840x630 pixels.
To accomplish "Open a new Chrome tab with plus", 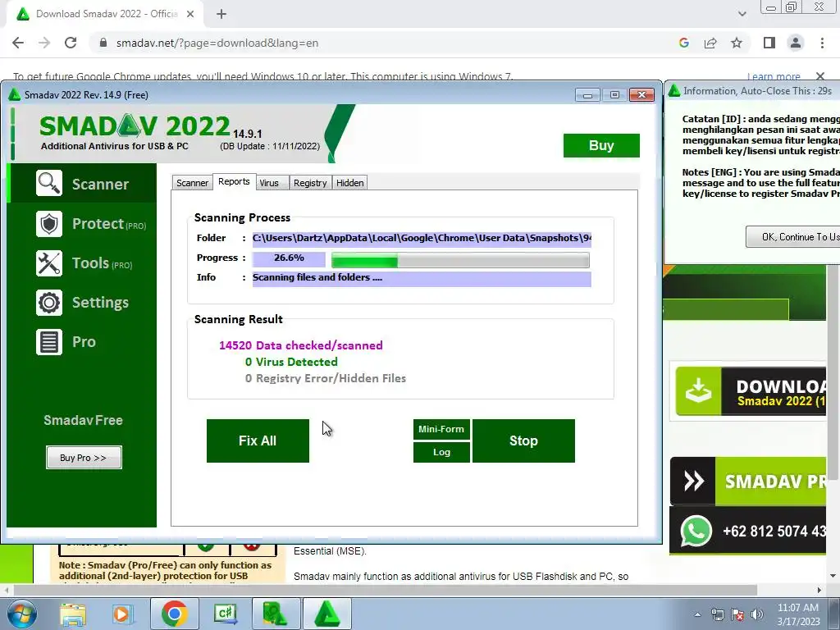I will pos(221,14).
